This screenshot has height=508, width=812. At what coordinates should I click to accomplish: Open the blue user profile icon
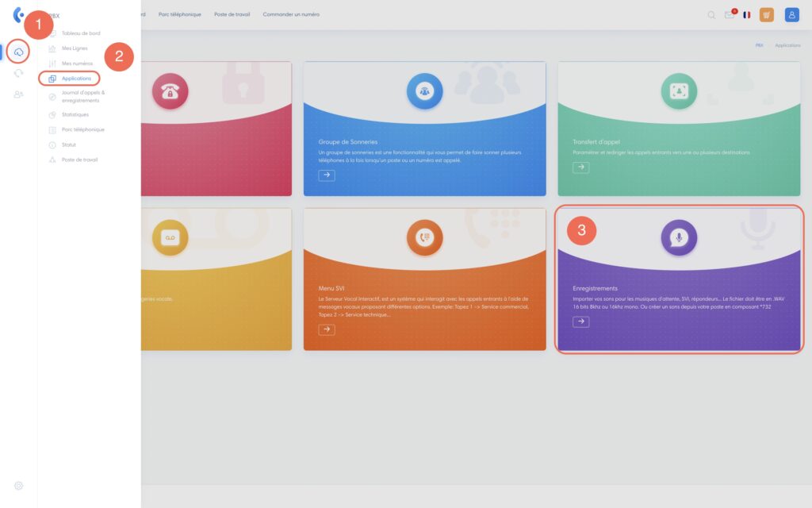[x=791, y=14]
